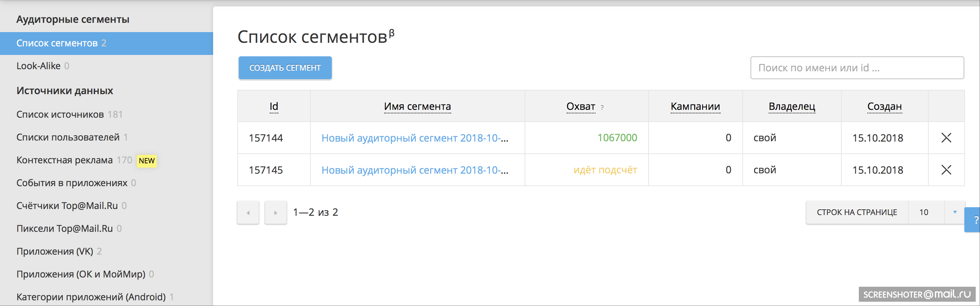Sort by the Охват column header
The width and height of the screenshot is (980, 306).
point(581,106)
